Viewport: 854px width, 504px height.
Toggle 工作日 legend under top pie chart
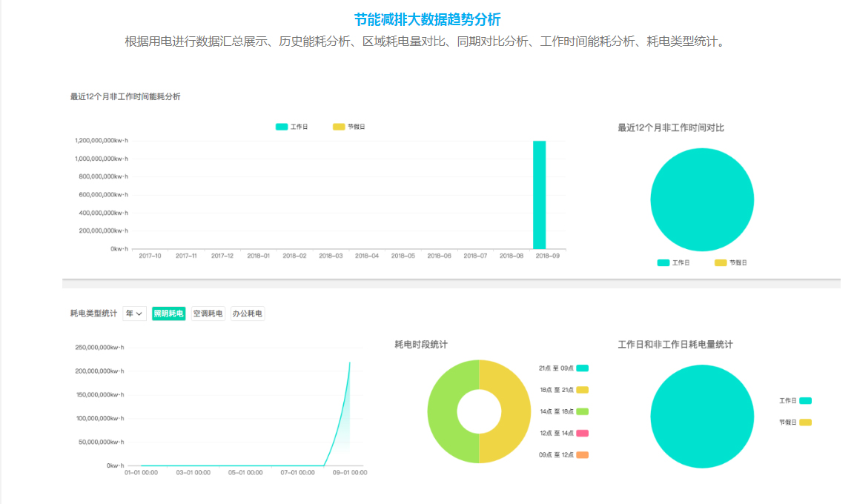click(x=674, y=263)
